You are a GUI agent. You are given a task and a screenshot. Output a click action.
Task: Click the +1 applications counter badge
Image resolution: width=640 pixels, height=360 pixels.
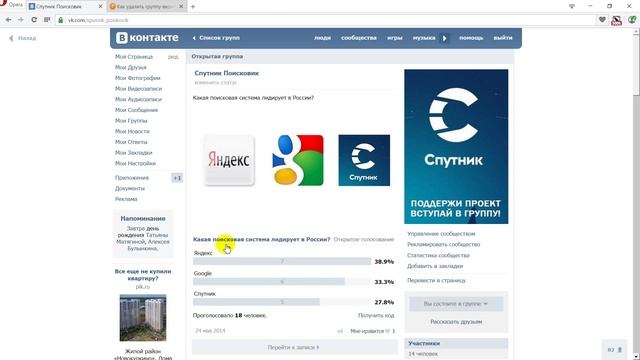(x=177, y=178)
